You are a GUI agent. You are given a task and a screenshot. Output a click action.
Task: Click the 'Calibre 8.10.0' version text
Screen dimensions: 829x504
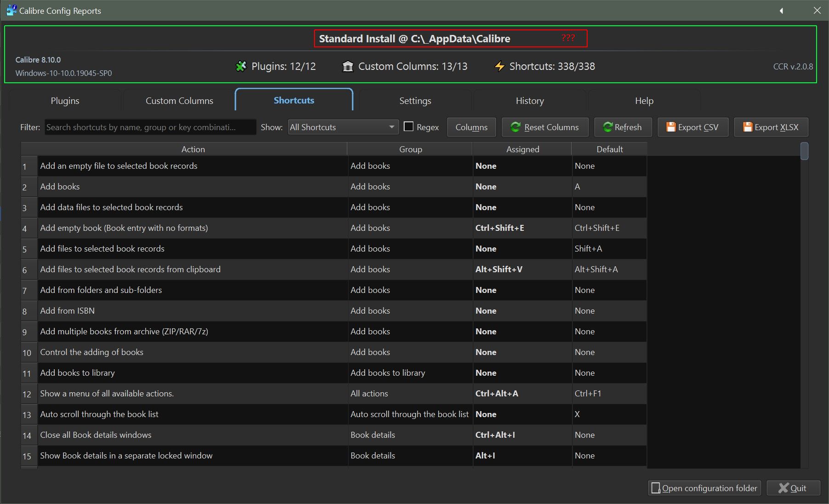38,60
